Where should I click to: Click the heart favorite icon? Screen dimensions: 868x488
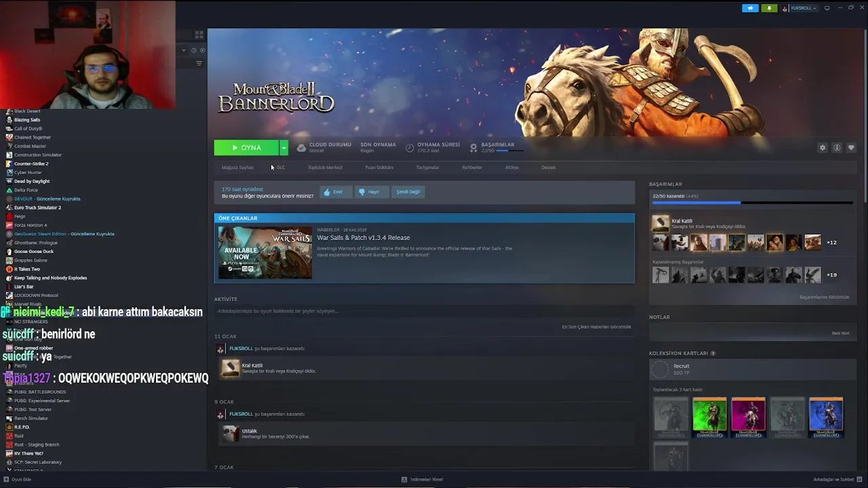coord(851,148)
